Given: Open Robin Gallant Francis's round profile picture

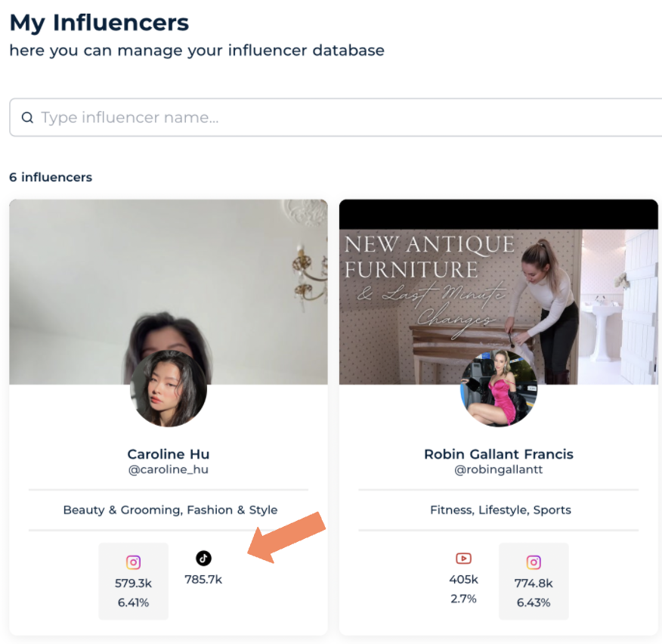Looking at the screenshot, I should 499,389.
